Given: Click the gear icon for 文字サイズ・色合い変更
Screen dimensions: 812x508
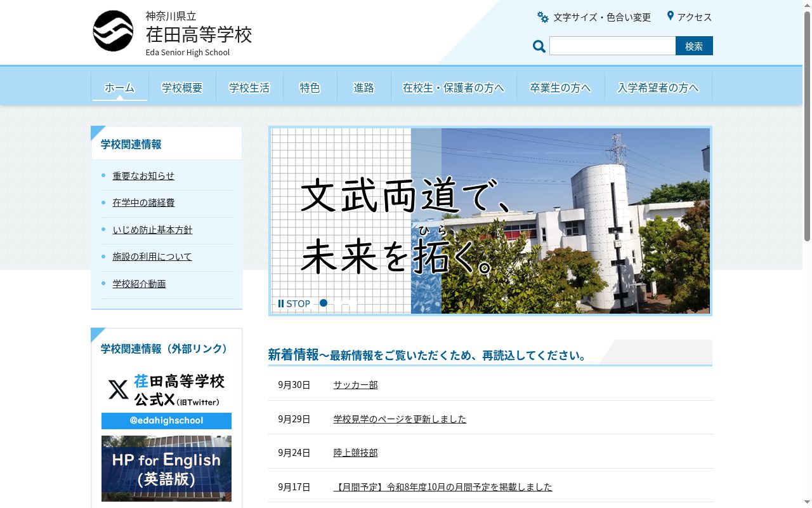Looking at the screenshot, I should point(543,17).
